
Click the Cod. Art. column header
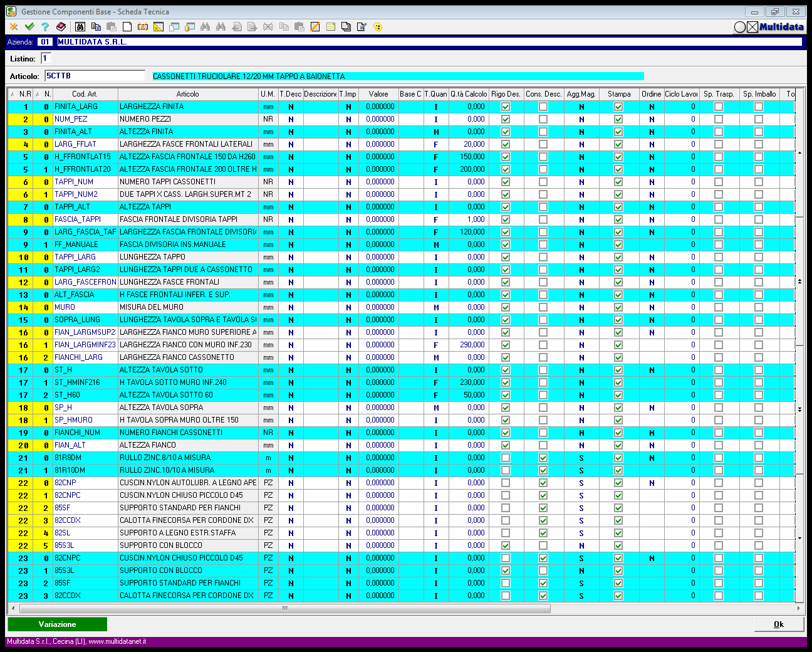tap(85, 94)
